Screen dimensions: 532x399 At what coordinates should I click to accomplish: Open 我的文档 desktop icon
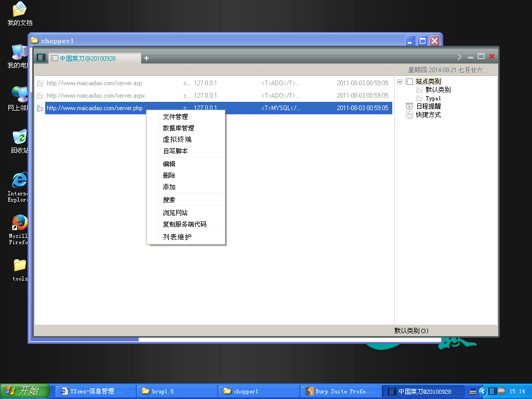pyautogui.click(x=20, y=14)
